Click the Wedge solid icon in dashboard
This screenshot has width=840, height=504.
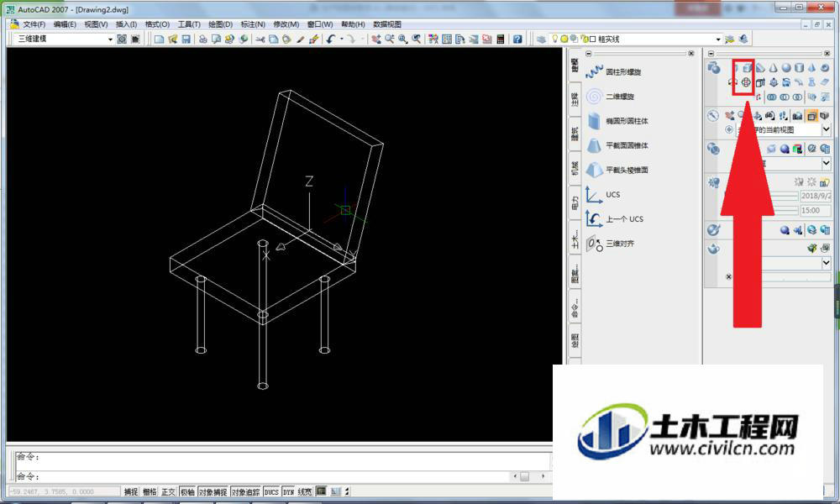click(x=760, y=68)
